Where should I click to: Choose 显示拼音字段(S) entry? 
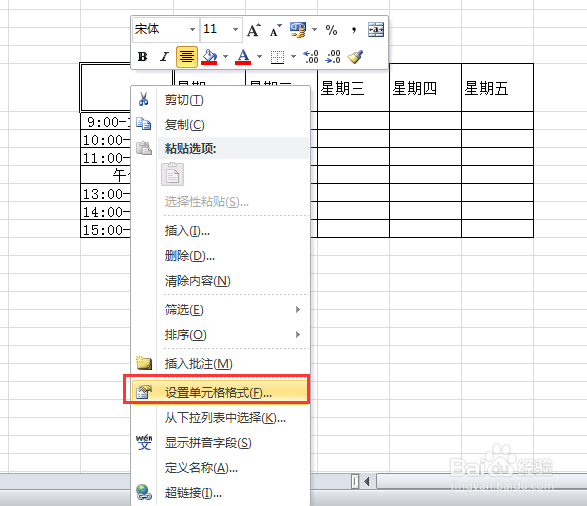click(x=220, y=443)
